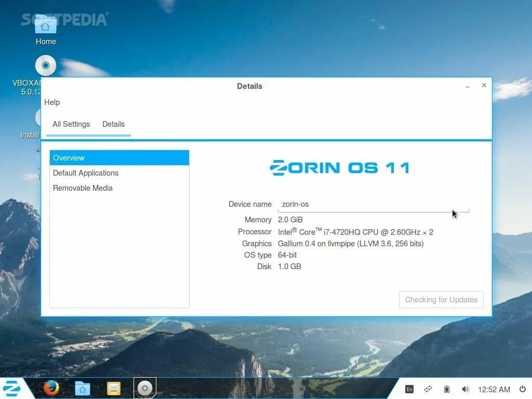
Task: Minimize the Details window
Action: point(468,86)
